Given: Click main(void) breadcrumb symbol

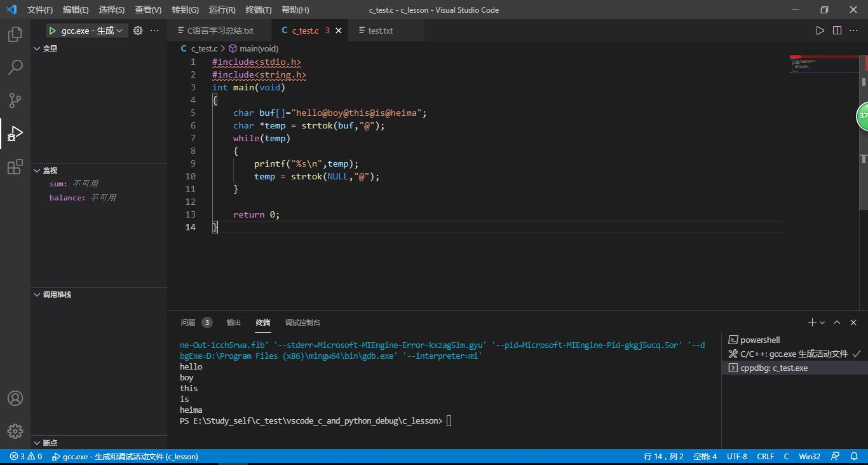Looking at the screenshot, I should [x=254, y=48].
